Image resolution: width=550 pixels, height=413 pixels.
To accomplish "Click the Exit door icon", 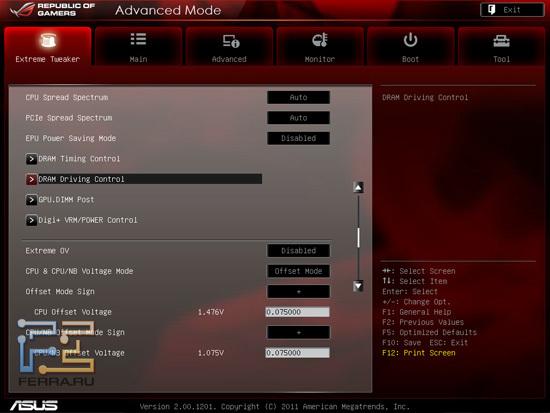I will 491,10.
